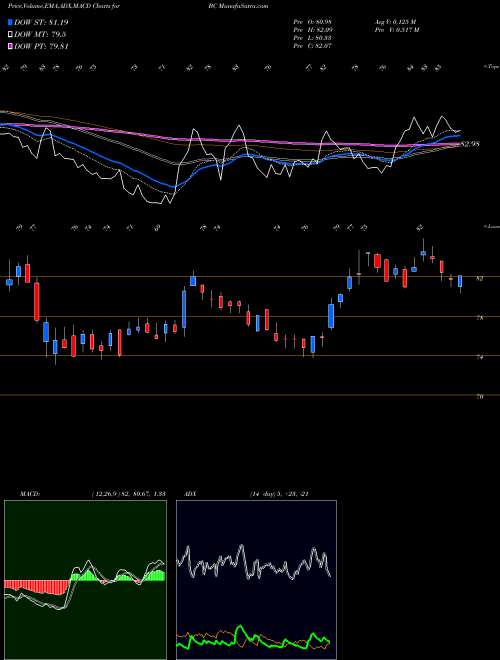Select the 'DOW MT: 79.5' legend label
The width and height of the screenshot is (500, 660).
[x=39, y=34]
